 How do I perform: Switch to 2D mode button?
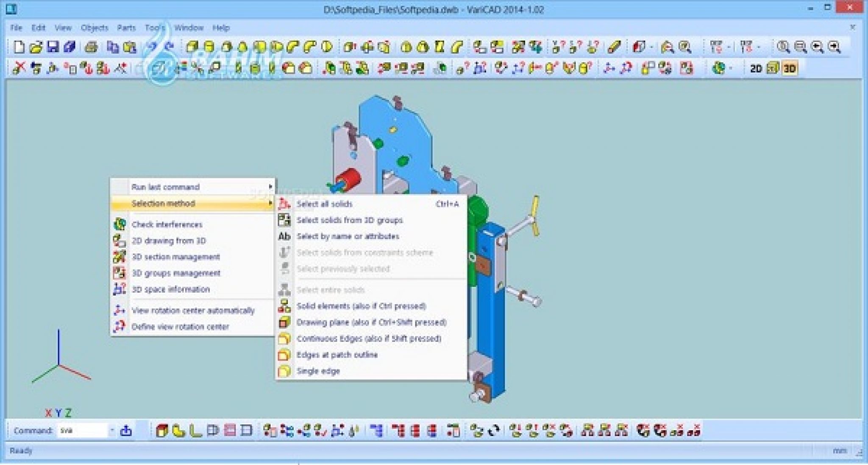[x=756, y=68]
